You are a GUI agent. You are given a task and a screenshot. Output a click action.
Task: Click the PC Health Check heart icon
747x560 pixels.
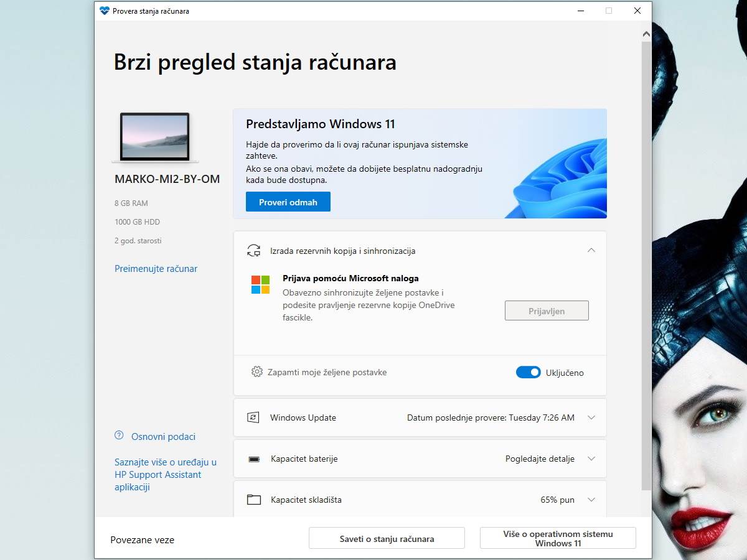click(x=105, y=11)
